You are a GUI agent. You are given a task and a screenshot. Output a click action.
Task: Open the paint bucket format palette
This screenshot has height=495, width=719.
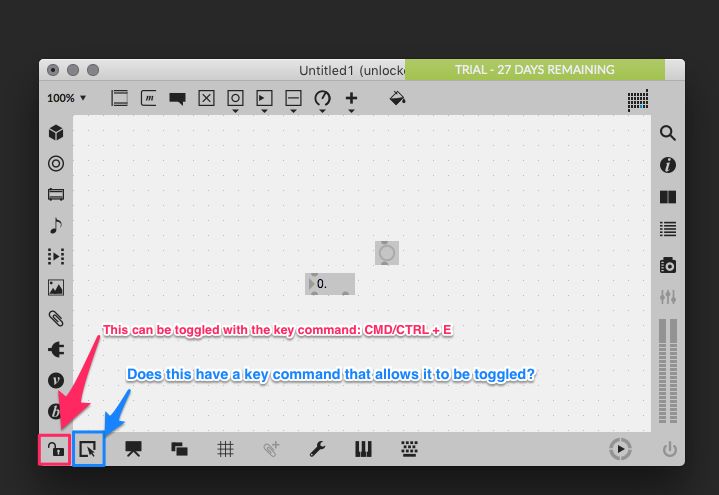[x=397, y=98]
